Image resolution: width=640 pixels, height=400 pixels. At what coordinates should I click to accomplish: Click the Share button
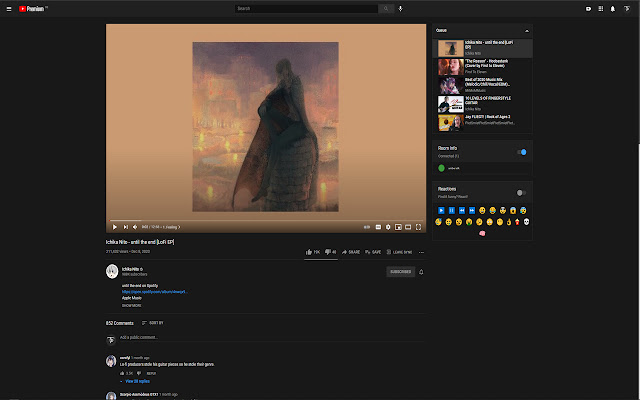[351, 252]
